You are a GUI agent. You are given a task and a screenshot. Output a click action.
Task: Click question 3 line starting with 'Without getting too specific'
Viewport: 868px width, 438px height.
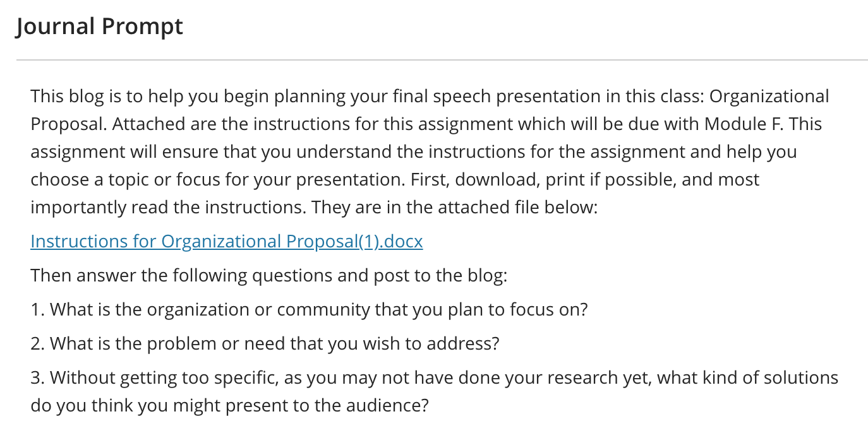tap(434, 377)
